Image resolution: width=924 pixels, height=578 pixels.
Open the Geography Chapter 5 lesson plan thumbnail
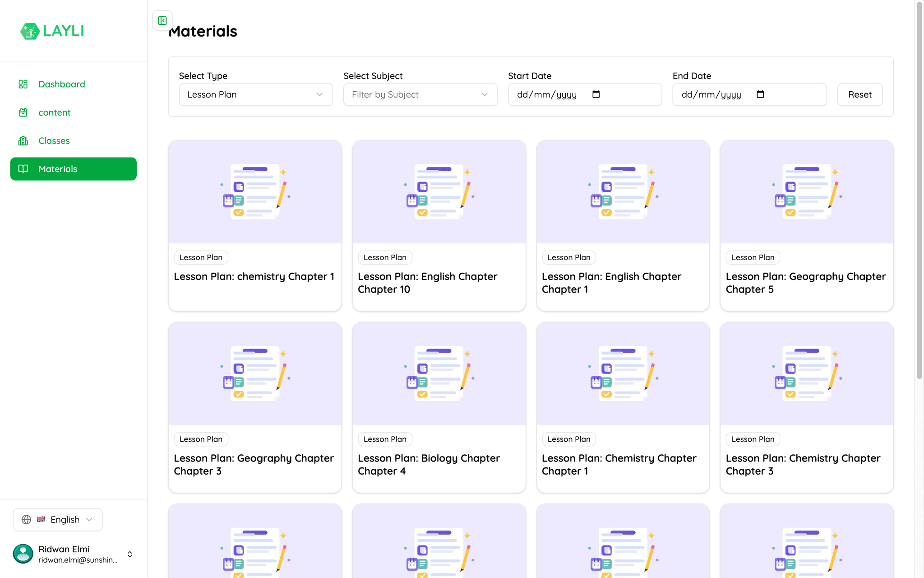[x=807, y=192]
